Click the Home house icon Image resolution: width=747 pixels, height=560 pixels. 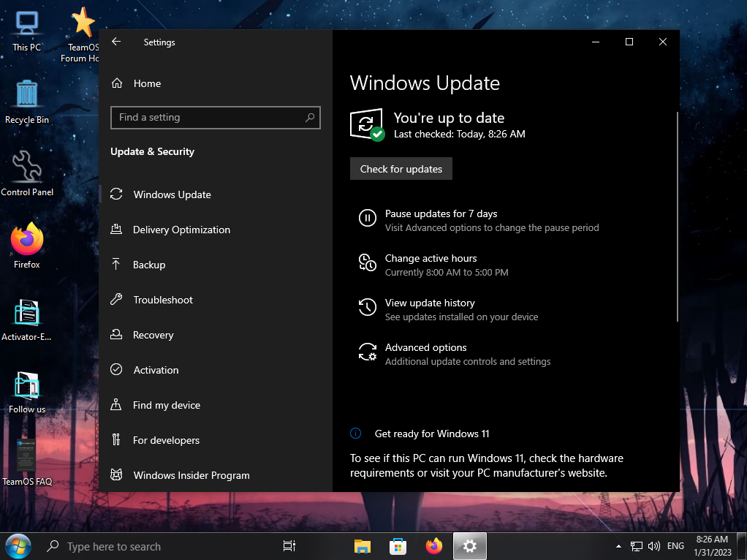click(117, 83)
